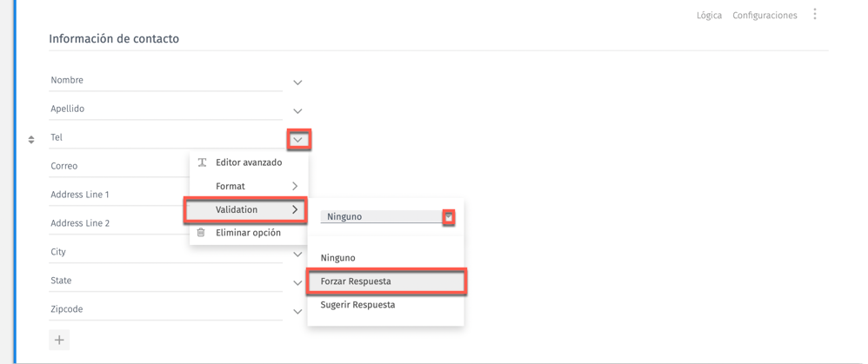Expand the Zipcode field dropdown arrow
Image resolution: width=868 pixels, height=364 pixels.
coord(297,312)
